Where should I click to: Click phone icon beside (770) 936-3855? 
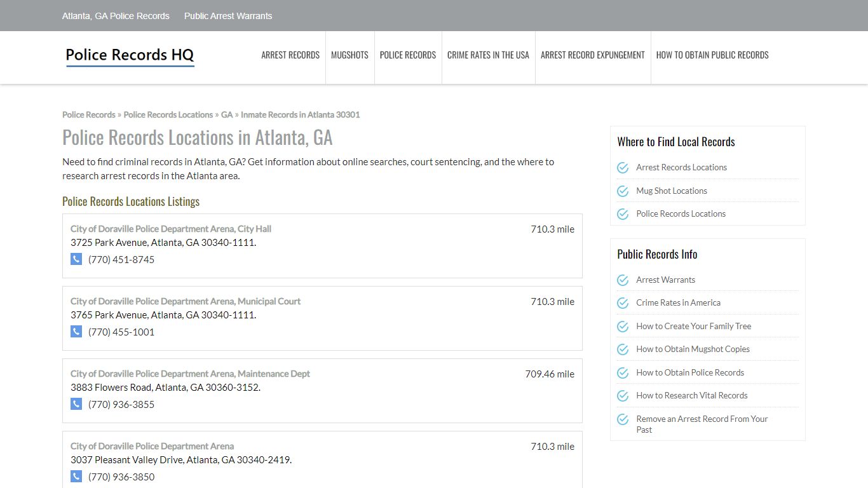pyautogui.click(x=76, y=404)
